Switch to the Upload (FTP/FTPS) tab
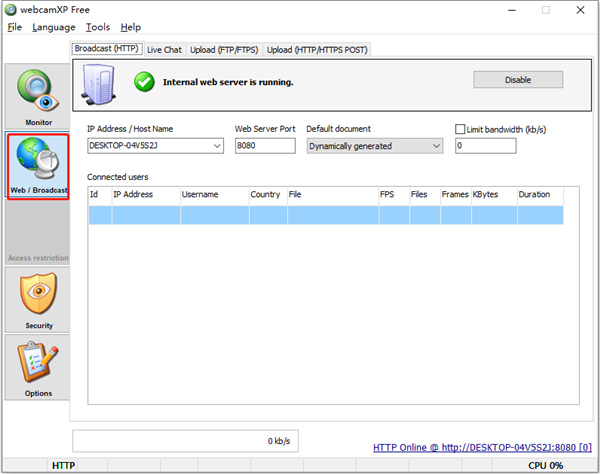The height and width of the screenshot is (474, 600). coord(224,50)
